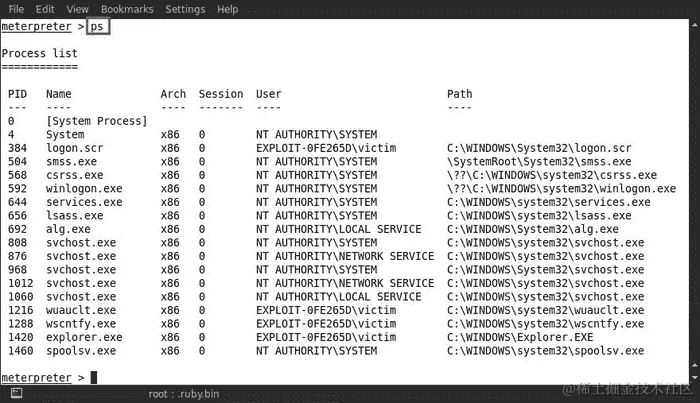Click PID 504 in the process list

click(x=17, y=162)
